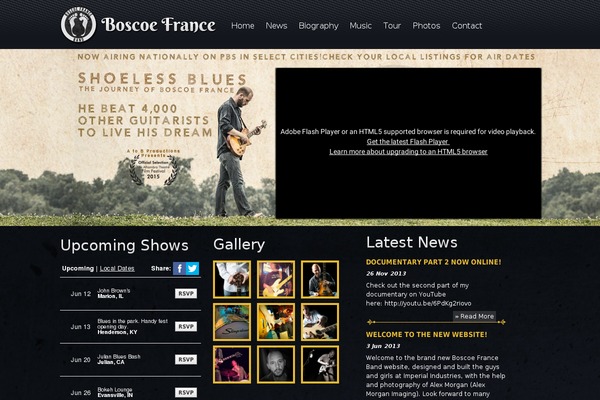This screenshot has height=400, width=600.
Task: Click the black video player area
Action: pyautogui.click(x=408, y=143)
